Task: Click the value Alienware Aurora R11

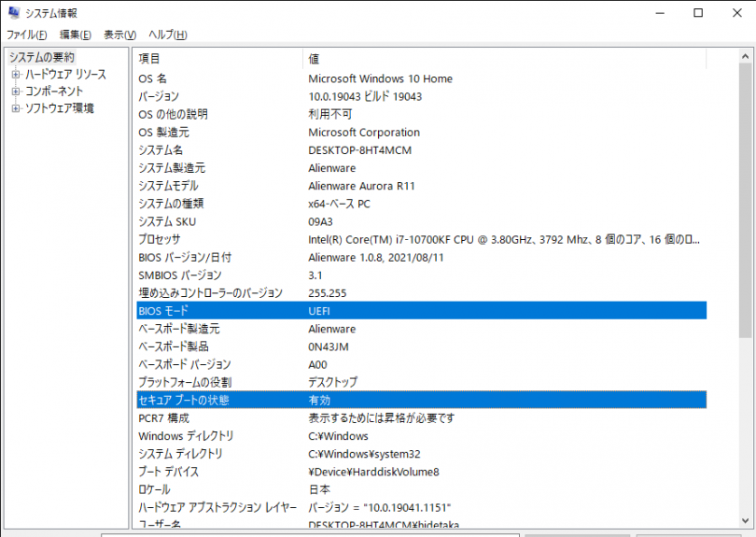Action: click(x=361, y=186)
